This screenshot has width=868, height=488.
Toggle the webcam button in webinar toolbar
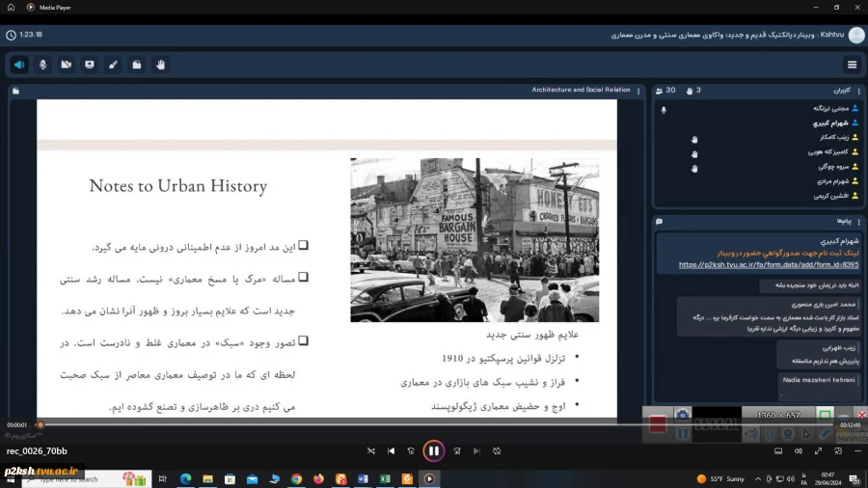66,65
